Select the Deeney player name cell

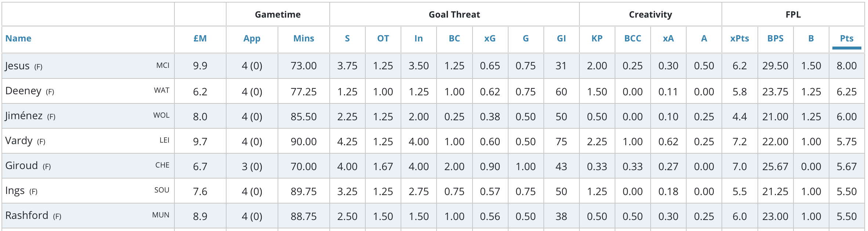click(x=23, y=91)
